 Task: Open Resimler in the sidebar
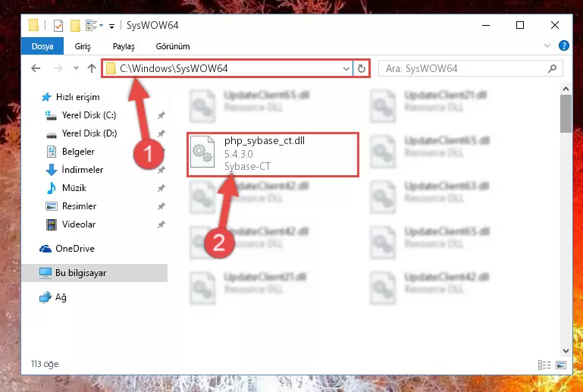[x=79, y=206]
